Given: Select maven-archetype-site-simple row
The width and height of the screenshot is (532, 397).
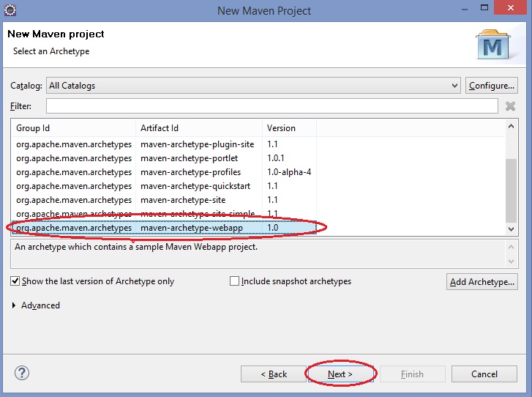Looking at the screenshot, I should 163,214.
